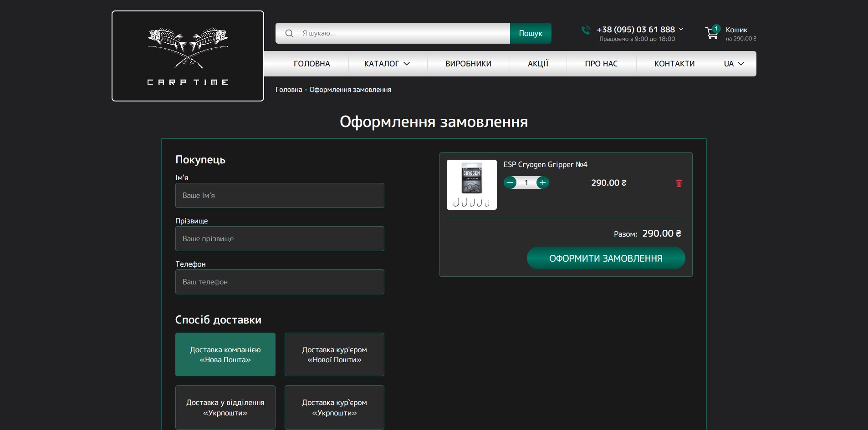
Task: Open the ВИРОБНИКИ menu item
Action: (468, 64)
